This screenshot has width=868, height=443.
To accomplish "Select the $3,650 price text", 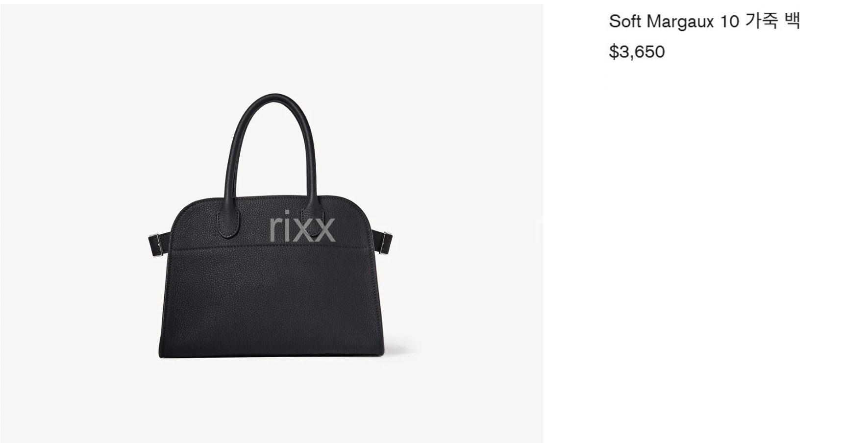I will pyautogui.click(x=637, y=51).
